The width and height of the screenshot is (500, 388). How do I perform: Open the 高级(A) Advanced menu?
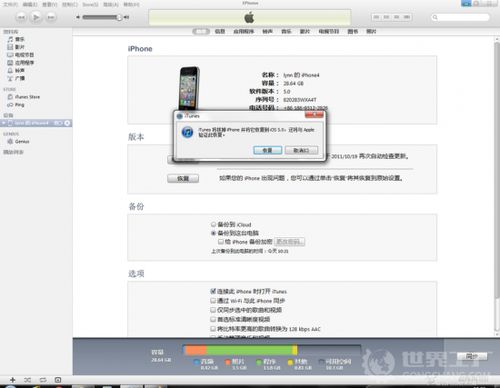111,4
